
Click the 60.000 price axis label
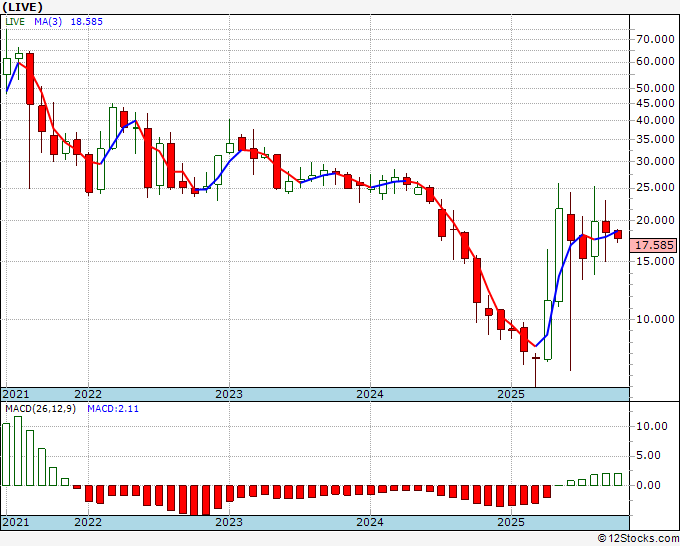(655, 62)
